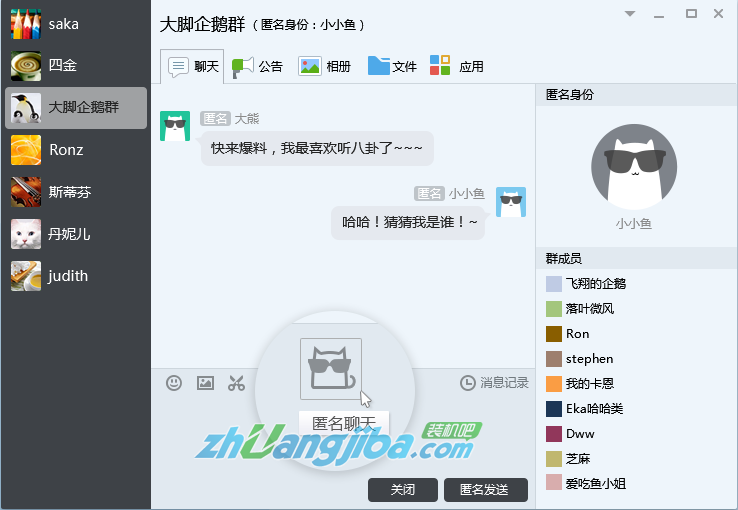Open message history (消息记录)
This screenshot has height=510, width=738.
pyautogui.click(x=494, y=382)
